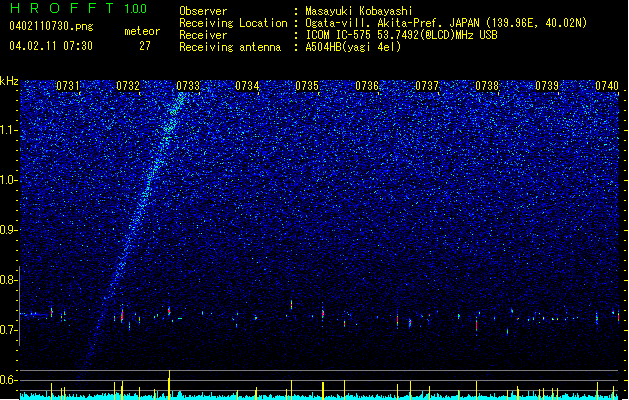Viewport: 629px width, 400px height.
Task: Click the date stamp 04.02.11 07:30
Action: point(51,46)
